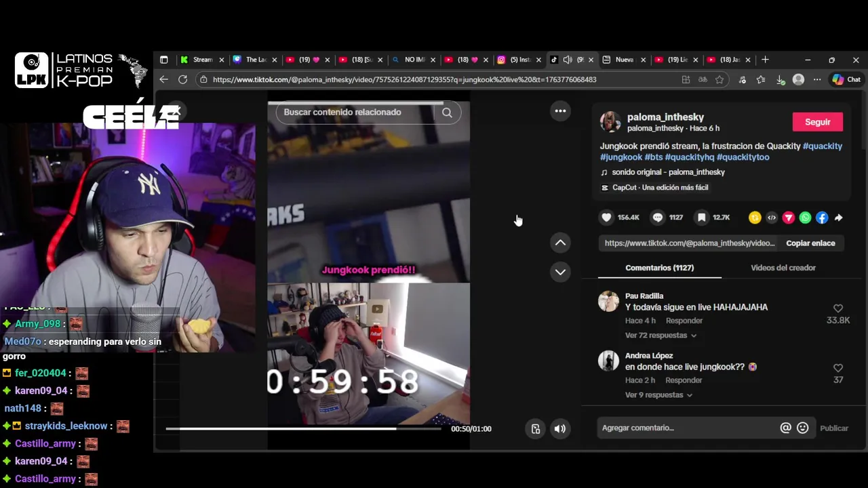The height and width of the screenshot is (488, 868).
Task: Go to previous video with up arrow
Action: pyautogui.click(x=560, y=243)
